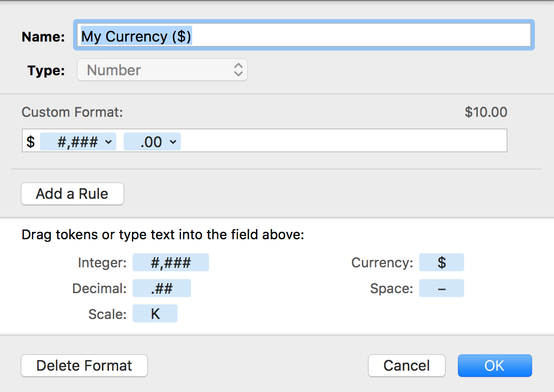The width and height of the screenshot is (554, 392).
Task: Click empty space in the Custom Format field
Action: click(x=343, y=141)
